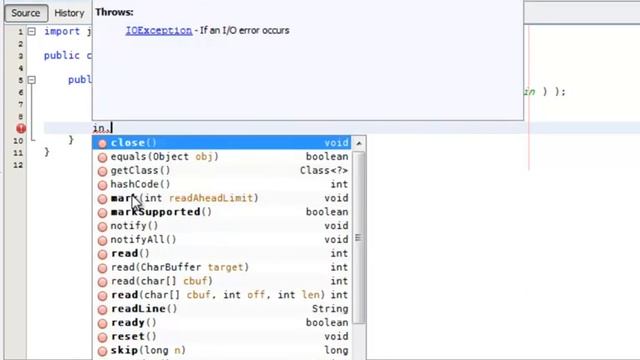The image size is (640, 360).
Task: Click the method icon beside getClass()
Action: pyautogui.click(x=102, y=171)
